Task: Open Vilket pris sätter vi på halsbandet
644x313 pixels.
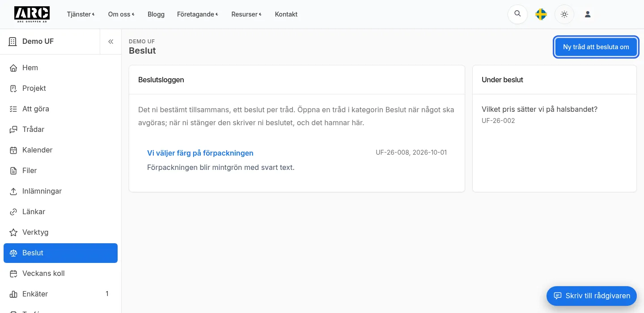Action: click(x=539, y=109)
